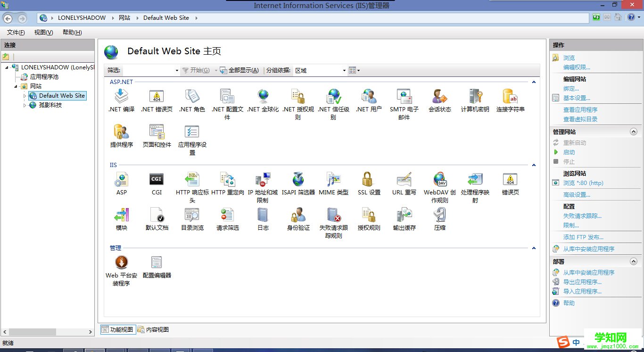Click the 启动 site action
Screen dimensions: 644x352
click(x=569, y=152)
